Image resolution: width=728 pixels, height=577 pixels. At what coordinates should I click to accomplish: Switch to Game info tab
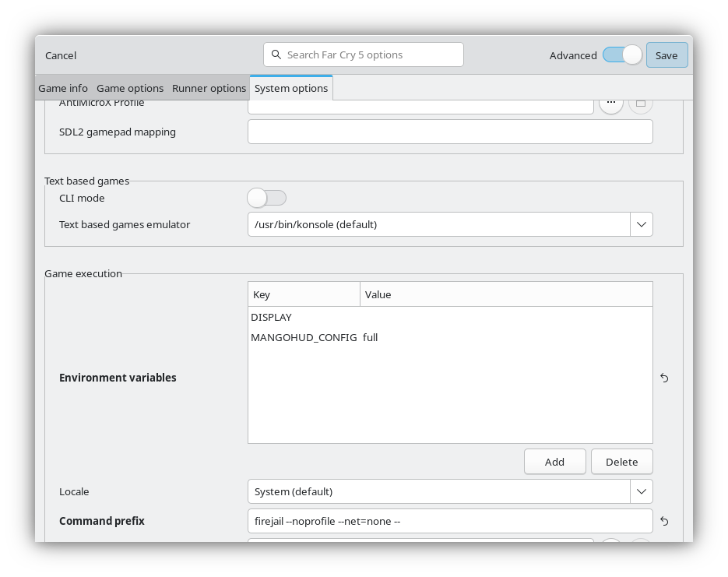pos(63,88)
